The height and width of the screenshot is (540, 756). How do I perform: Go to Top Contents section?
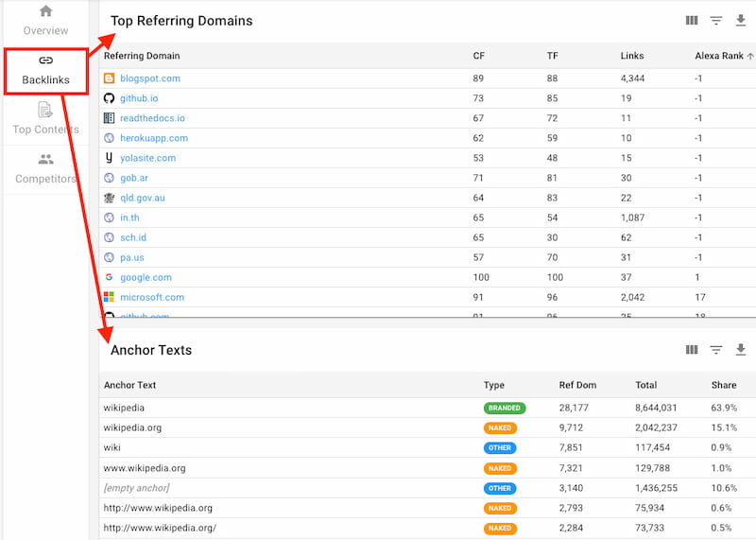(45, 120)
